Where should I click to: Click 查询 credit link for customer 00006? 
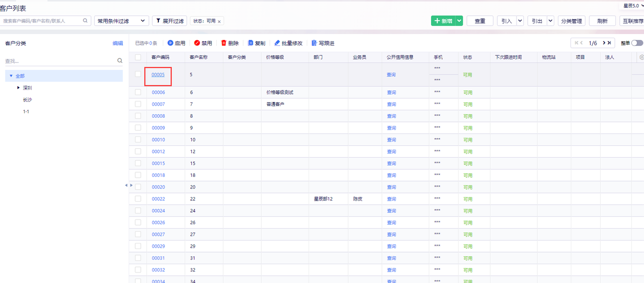click(x=391, y=92)
